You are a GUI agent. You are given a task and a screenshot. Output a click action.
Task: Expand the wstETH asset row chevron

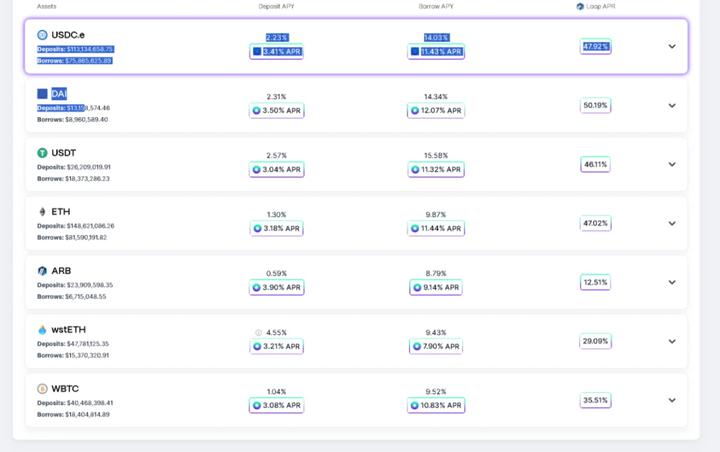click(x=672, y=341)
